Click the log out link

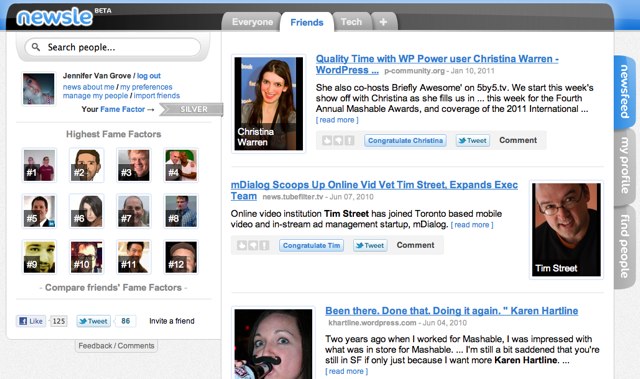pos(149,76)
